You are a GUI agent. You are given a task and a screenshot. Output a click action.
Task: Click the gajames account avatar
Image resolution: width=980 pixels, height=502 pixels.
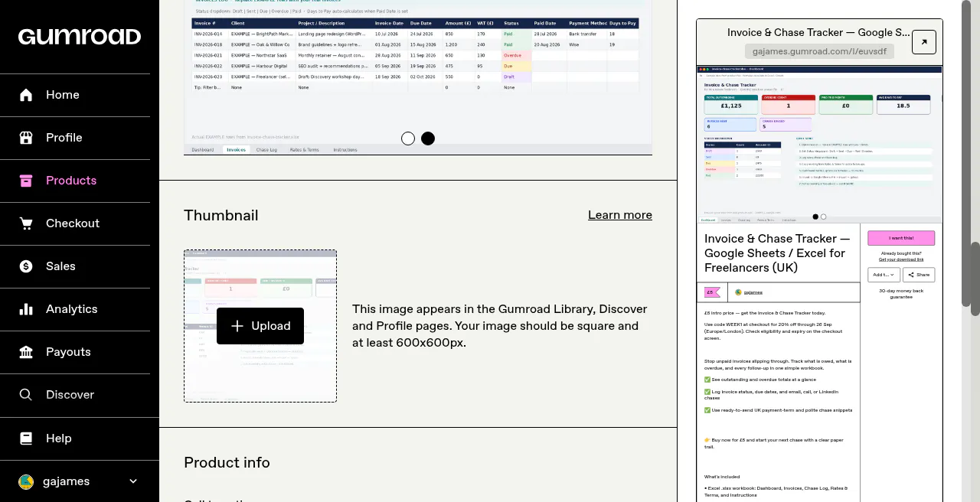click(x=26, y=481)
